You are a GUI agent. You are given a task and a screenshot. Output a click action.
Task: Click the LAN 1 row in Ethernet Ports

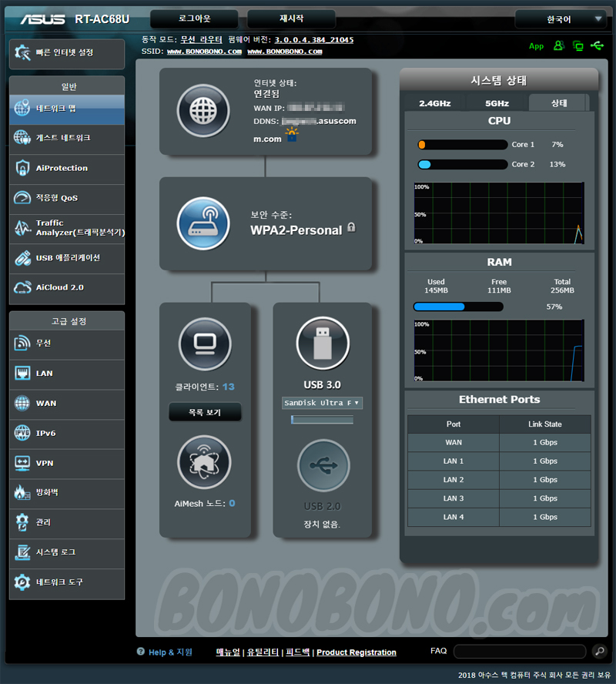point(499,461)
